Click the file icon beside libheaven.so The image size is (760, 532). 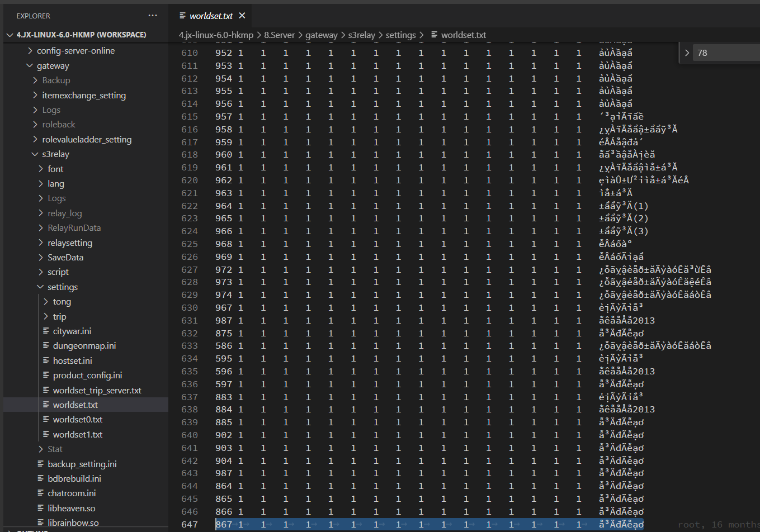click(41, 507)
